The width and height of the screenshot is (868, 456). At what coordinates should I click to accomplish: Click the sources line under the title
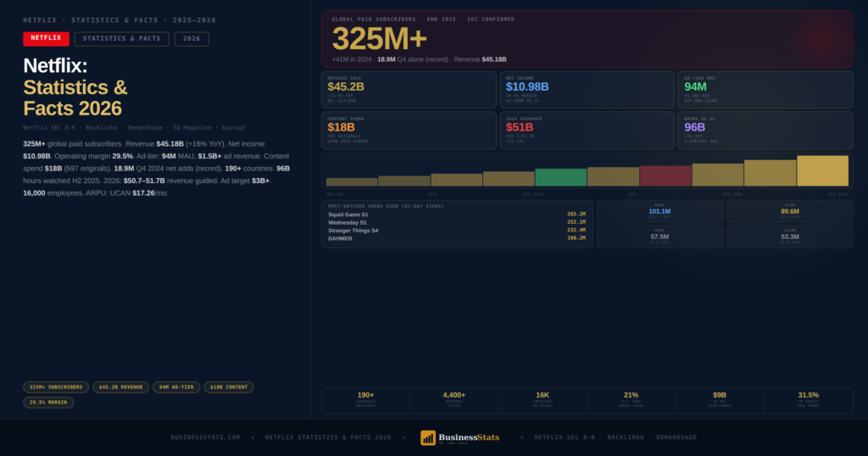(135, 128)
